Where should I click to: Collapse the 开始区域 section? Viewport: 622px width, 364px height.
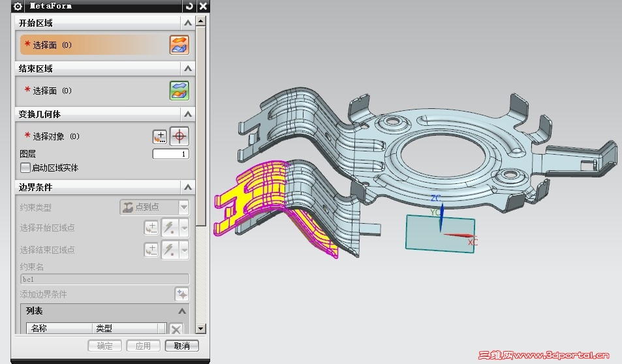187,23
